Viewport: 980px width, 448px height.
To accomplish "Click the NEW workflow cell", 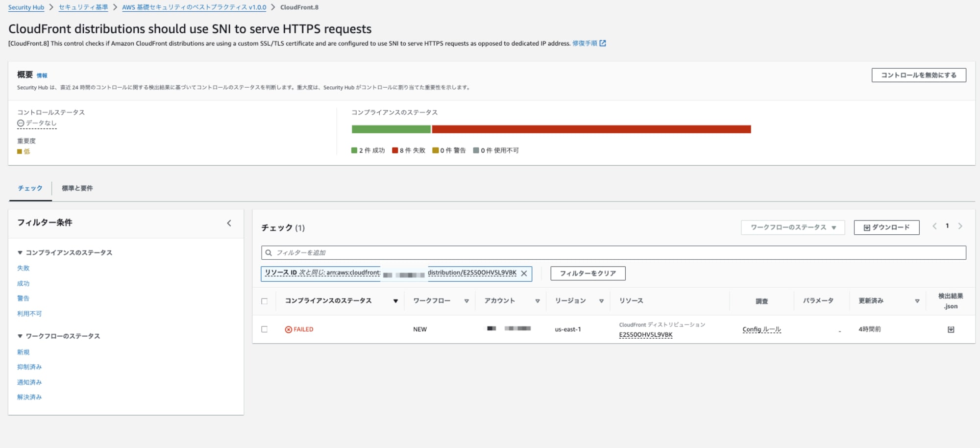I will 420,329.
